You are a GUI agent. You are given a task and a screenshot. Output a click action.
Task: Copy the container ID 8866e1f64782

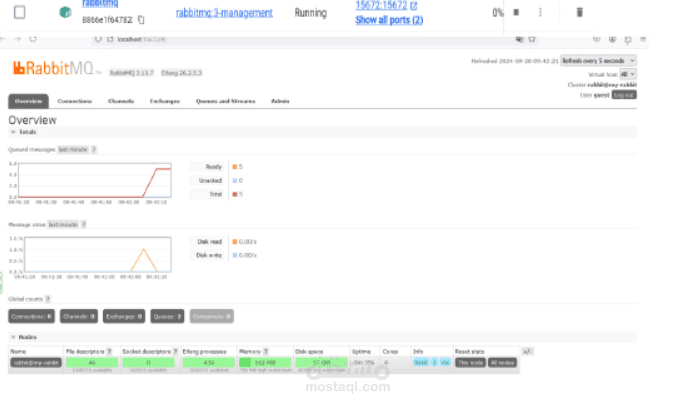pyautogui.click(x=141, y=20)
